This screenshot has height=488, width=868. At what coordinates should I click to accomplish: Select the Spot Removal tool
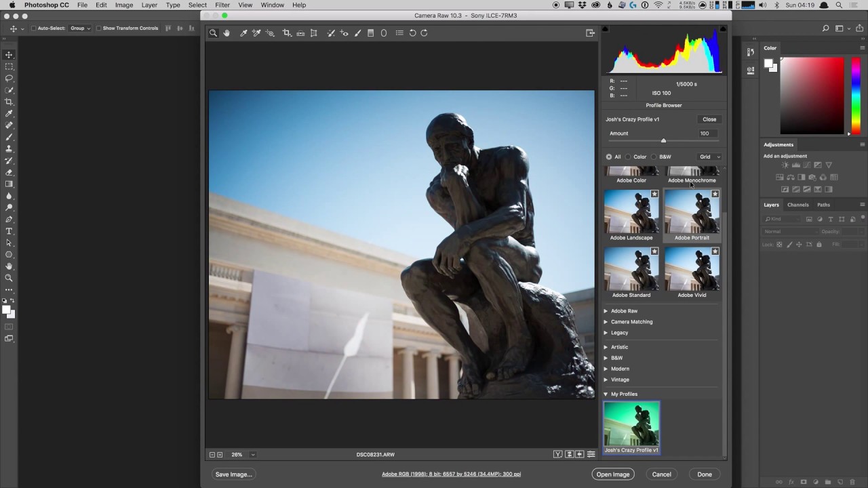click(x=331, y=33)
